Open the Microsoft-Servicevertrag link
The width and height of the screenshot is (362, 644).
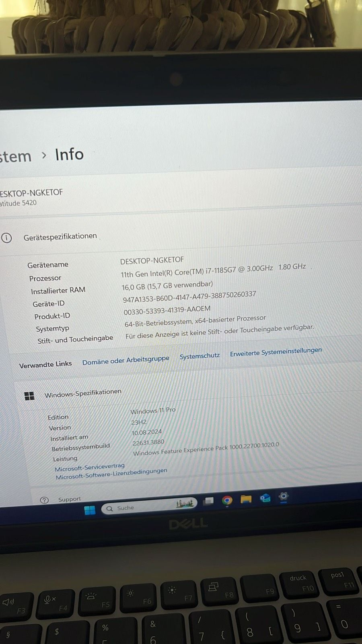pyautogui.click(x=90, y=467)
